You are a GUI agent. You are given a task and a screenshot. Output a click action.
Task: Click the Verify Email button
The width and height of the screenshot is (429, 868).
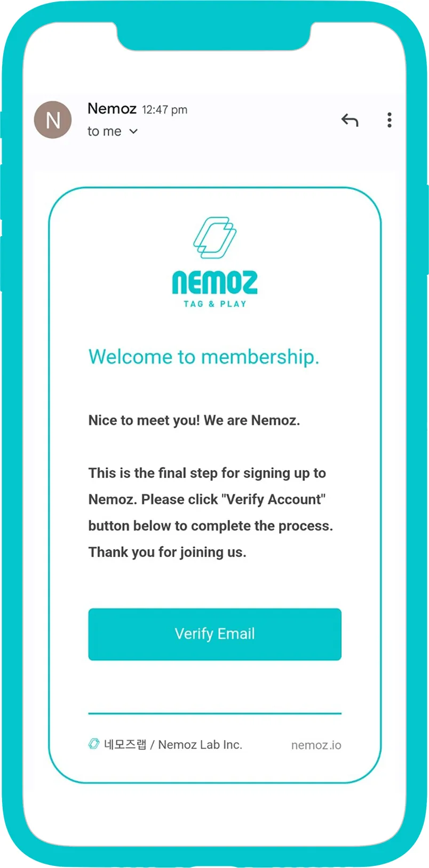tap(215, 634)
